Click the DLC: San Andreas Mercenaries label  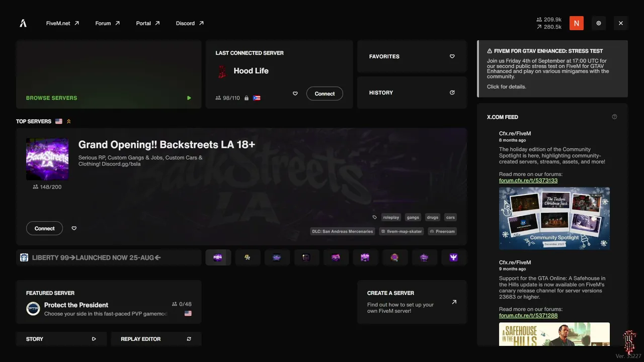click(343, 231)
